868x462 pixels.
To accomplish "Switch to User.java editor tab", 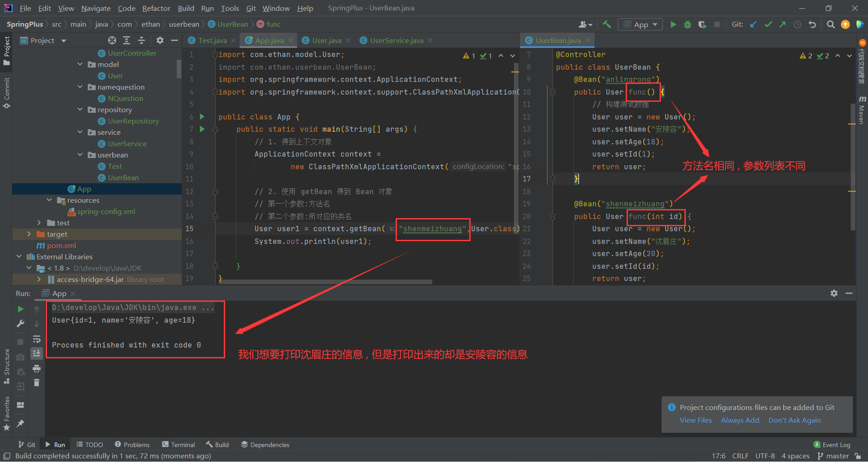I will (326, 40).
